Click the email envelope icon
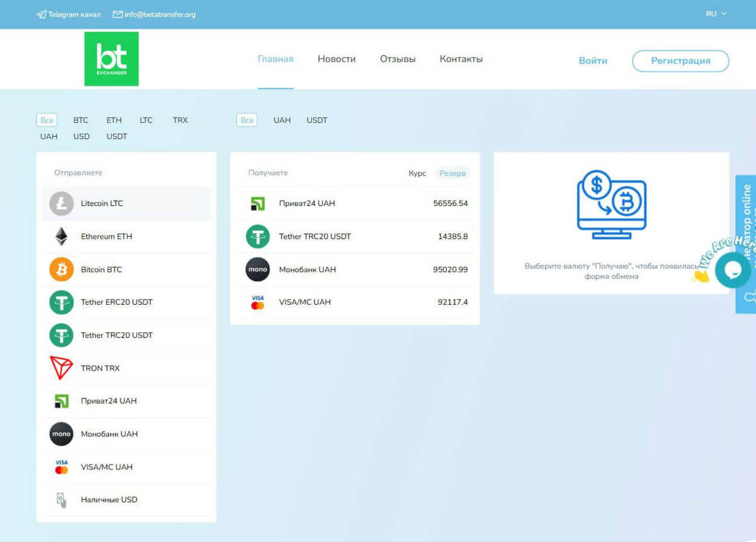Viewport: 756px width, 542px height. [x=118, y=14]
